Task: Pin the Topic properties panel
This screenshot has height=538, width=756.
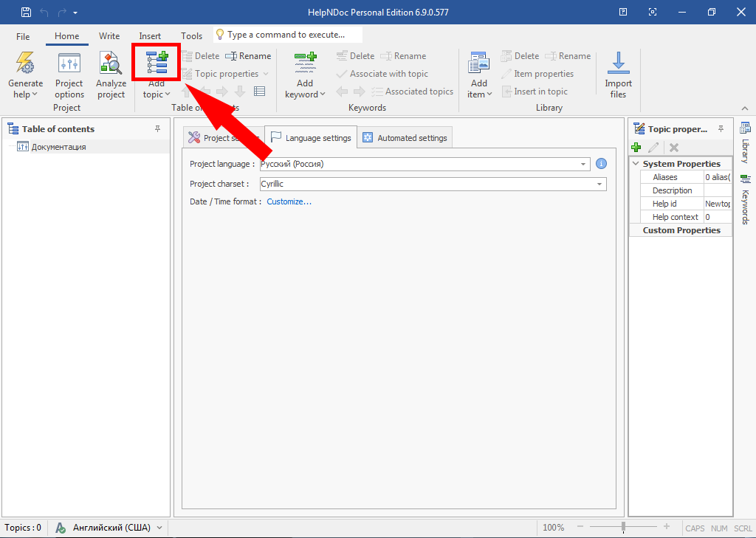Action: pos(721,128)
